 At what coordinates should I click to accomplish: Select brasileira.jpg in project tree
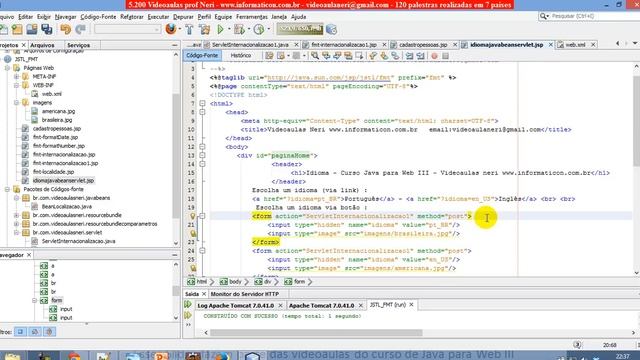click(57, 120)
